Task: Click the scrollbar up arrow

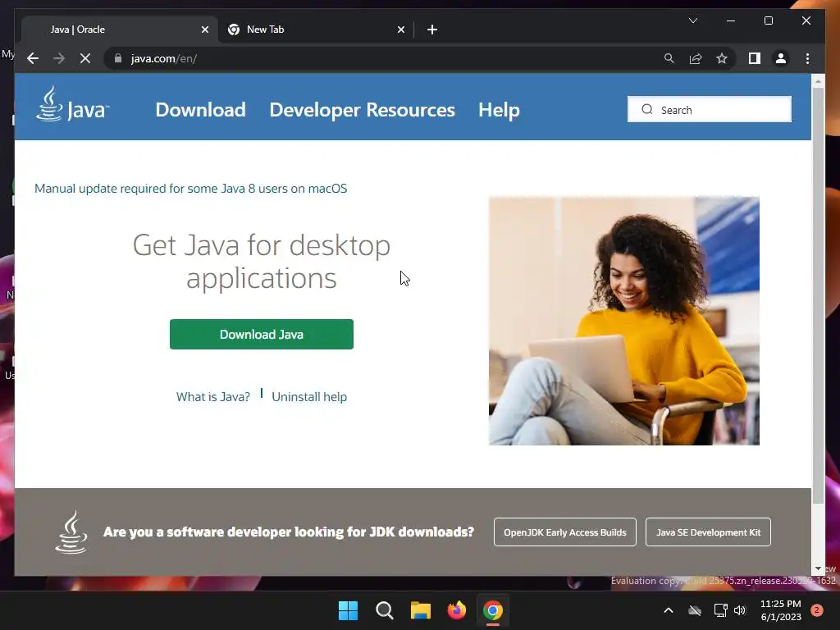Action: (818, 81)
